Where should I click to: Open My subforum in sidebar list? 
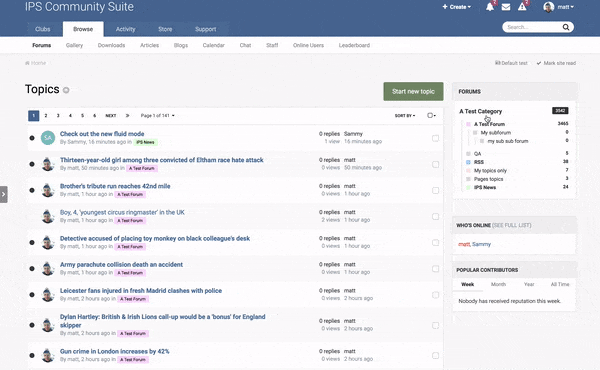pos(496,133)
